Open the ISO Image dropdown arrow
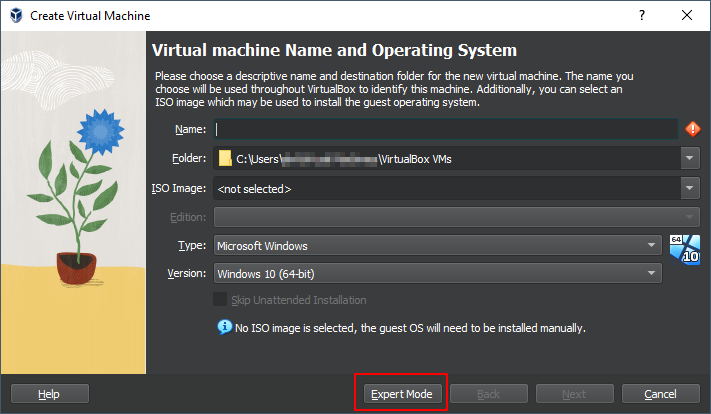Image resolution: width=711 pixels, height=414 pixels. (690, 188)
